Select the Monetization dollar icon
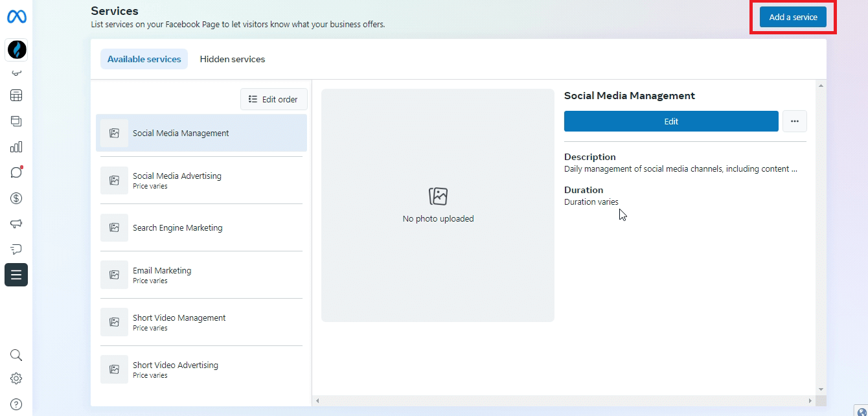 point(16,198)
